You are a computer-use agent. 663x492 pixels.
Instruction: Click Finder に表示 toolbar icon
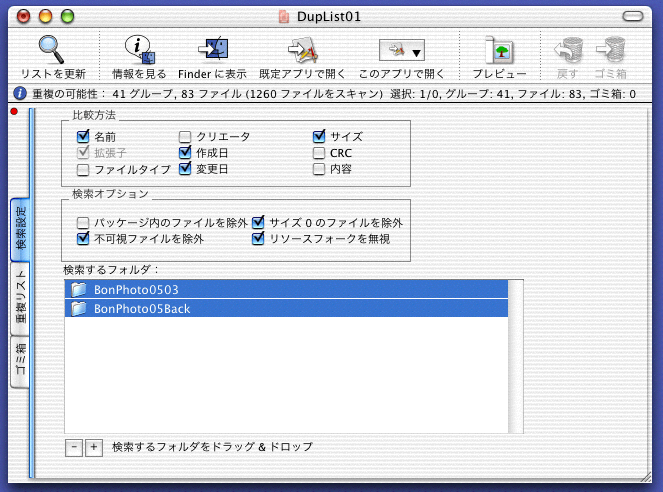212,49
